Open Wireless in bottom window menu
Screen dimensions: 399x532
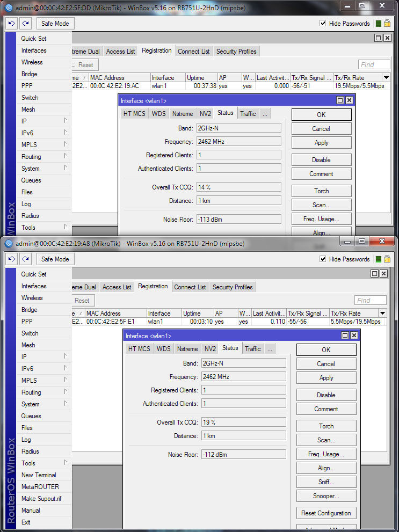coord(44,298)
